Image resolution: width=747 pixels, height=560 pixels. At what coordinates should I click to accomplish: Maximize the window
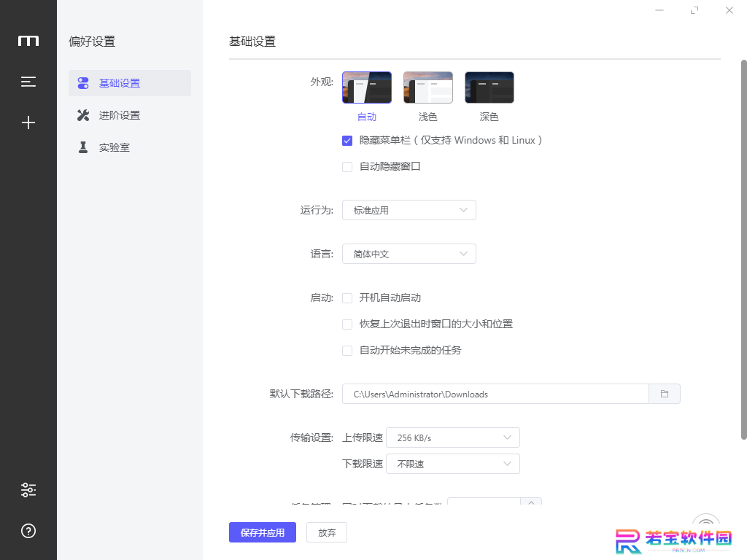694,10
